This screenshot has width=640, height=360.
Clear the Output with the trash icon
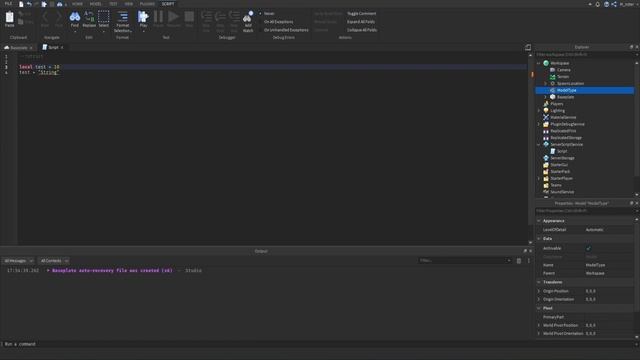pos(519,260)
